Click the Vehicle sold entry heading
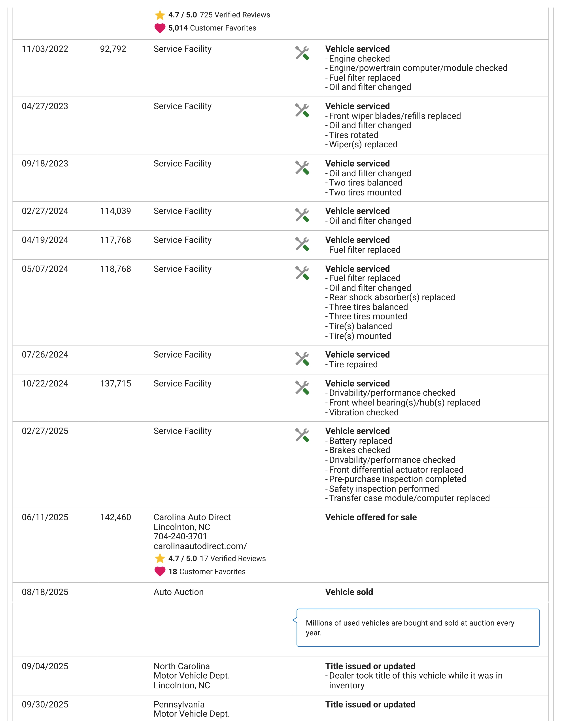Screen dimensions: 563x728 point(349,592)
